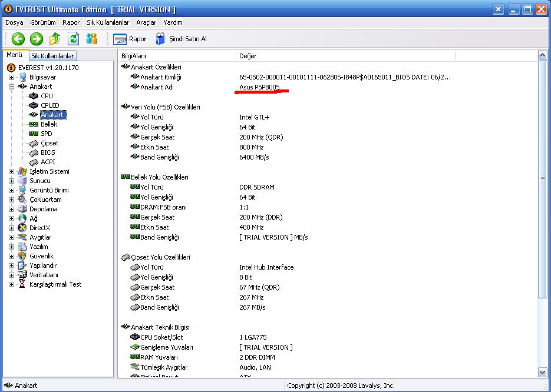The width and height of the screenshot is (551, 392).
Task: Click the BIOS chip icon in tree
Action: [34, 152]
